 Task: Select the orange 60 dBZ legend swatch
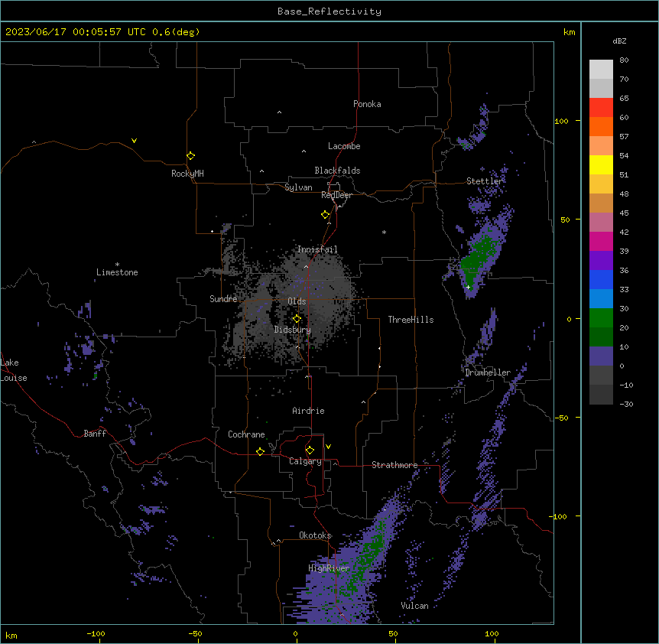(x=601, y=126)
